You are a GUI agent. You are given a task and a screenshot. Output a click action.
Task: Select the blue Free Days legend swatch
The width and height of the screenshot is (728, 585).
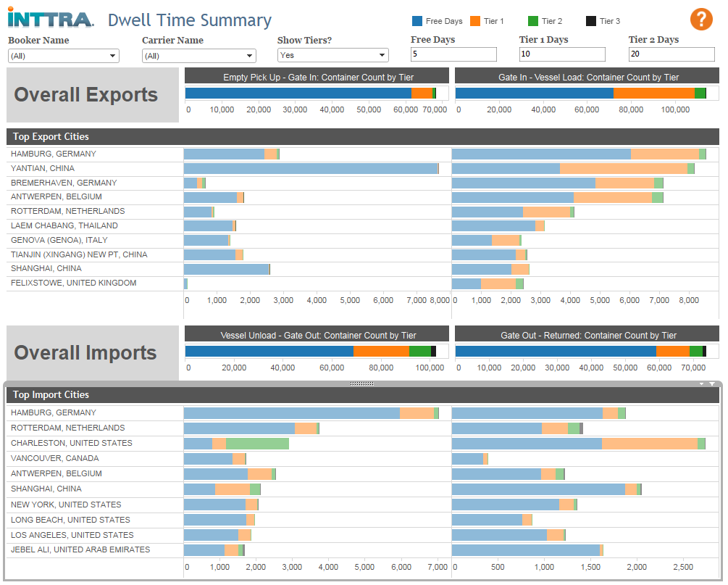tap(417, 21)
